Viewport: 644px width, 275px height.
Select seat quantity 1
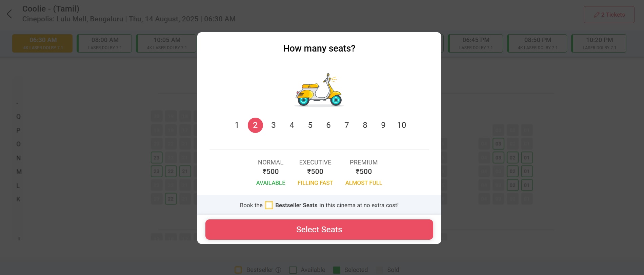point(237,125)
